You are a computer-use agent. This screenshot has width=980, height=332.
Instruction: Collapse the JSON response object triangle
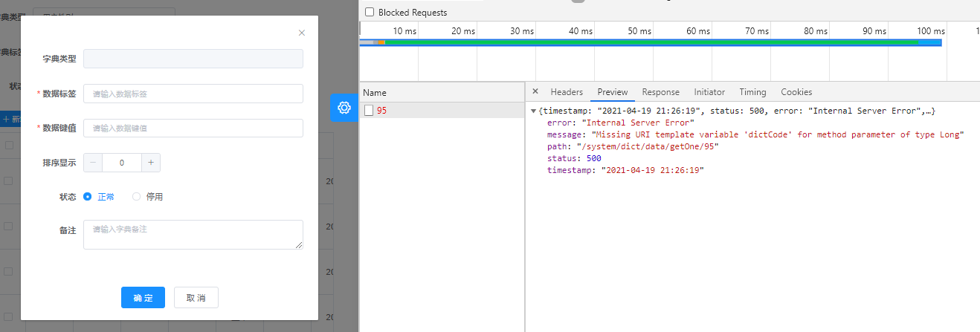[x=534, y=111]
